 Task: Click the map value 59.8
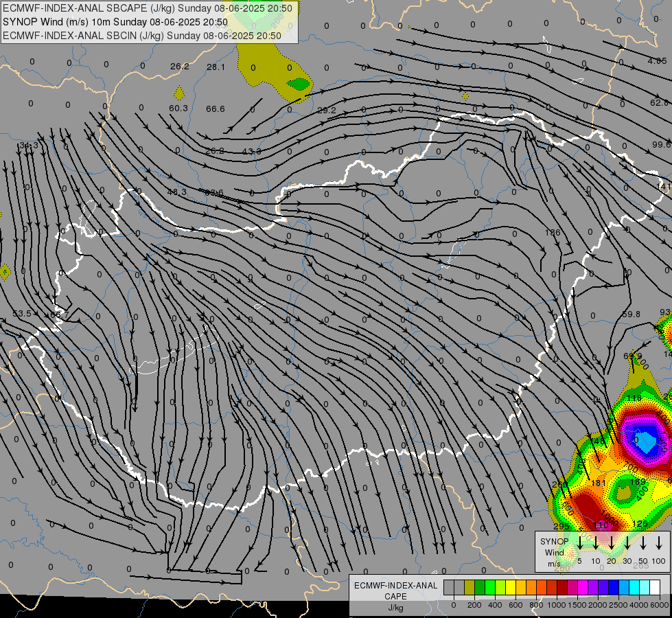pyautogui.click(x=631, y=314)
